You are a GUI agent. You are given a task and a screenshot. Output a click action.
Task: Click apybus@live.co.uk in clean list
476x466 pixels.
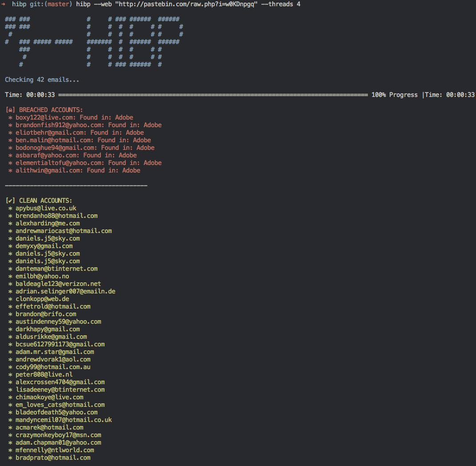pyautogui.click(x=46, y=209)
